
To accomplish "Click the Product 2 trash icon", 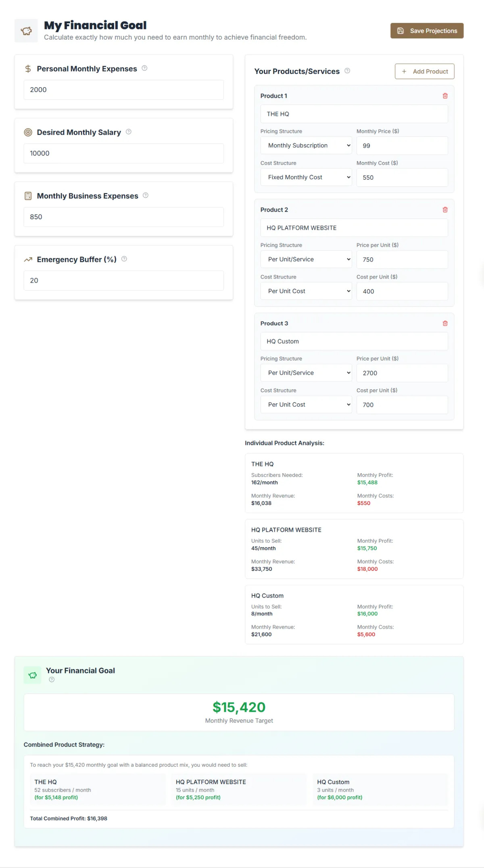I will (x=445, y=210).
